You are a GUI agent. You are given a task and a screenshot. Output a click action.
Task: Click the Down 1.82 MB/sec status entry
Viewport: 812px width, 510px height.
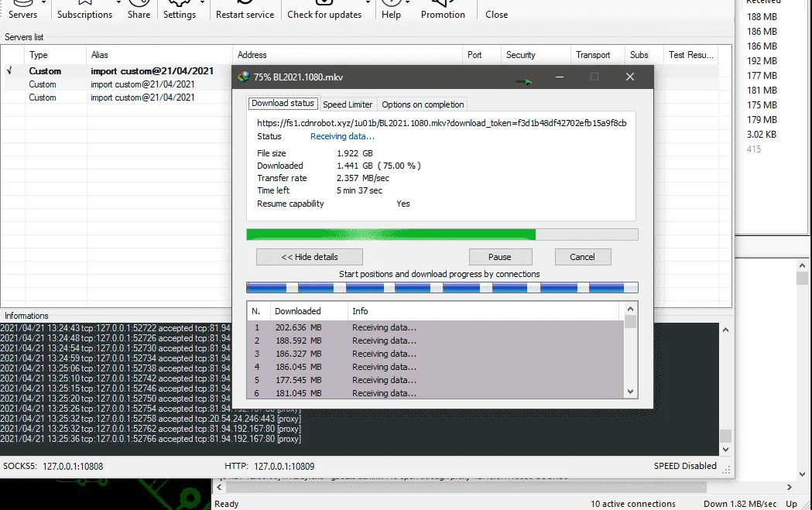coord(740,504)
